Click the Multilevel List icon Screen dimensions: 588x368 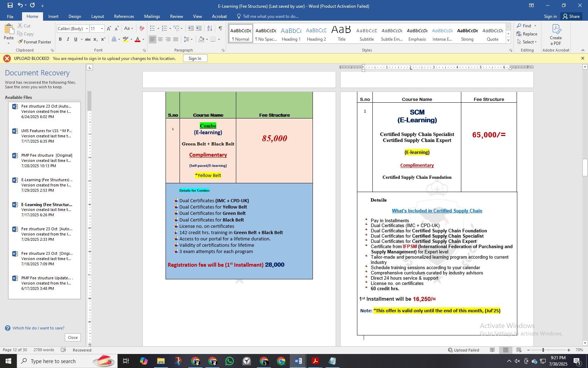(x=176, y=29)
